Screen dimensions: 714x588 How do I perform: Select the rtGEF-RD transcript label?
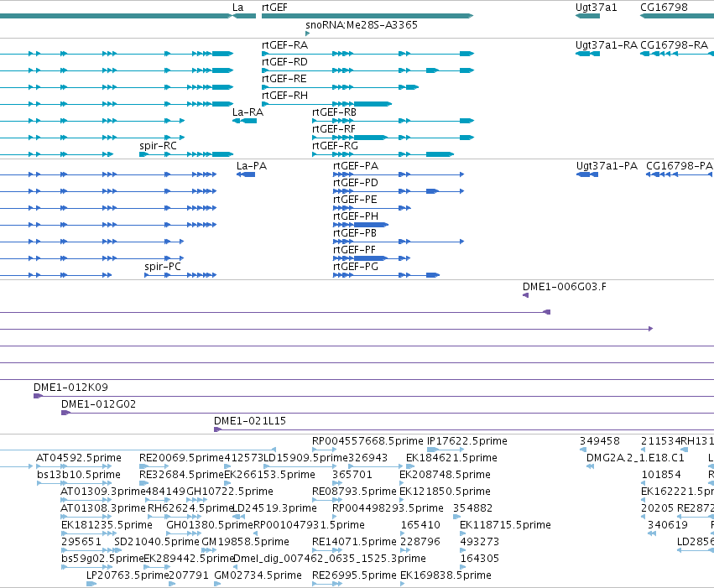284,62
